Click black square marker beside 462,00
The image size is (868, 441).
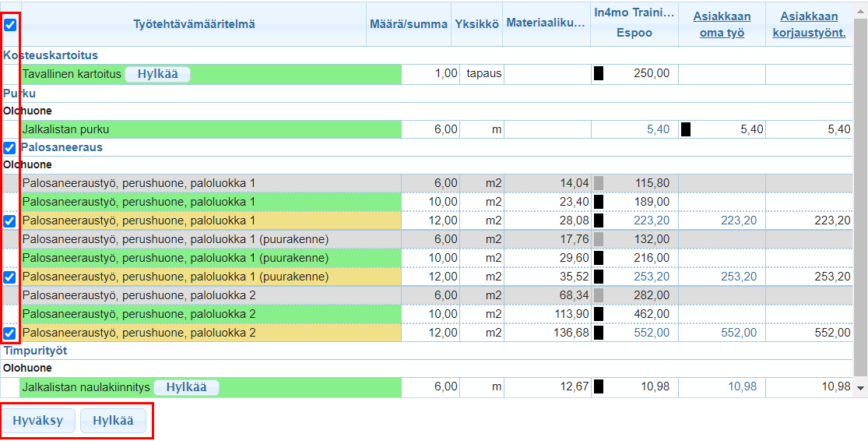599,314
